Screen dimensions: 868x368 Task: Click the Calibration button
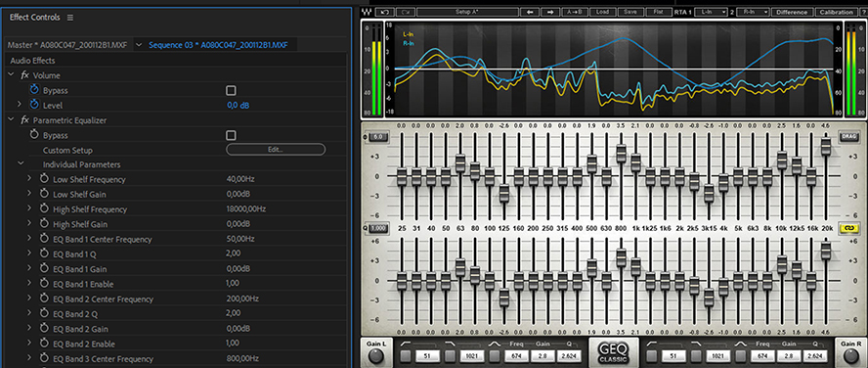point(836,12)
